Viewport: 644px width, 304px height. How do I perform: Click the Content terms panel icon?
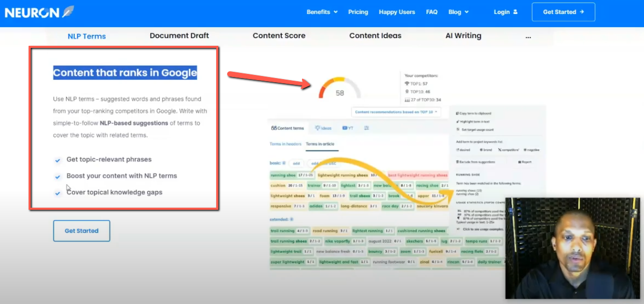click(274, 128)
